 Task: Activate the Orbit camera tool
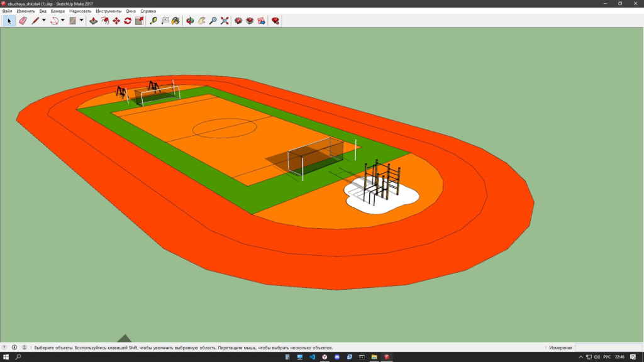[x=190, y=21]
